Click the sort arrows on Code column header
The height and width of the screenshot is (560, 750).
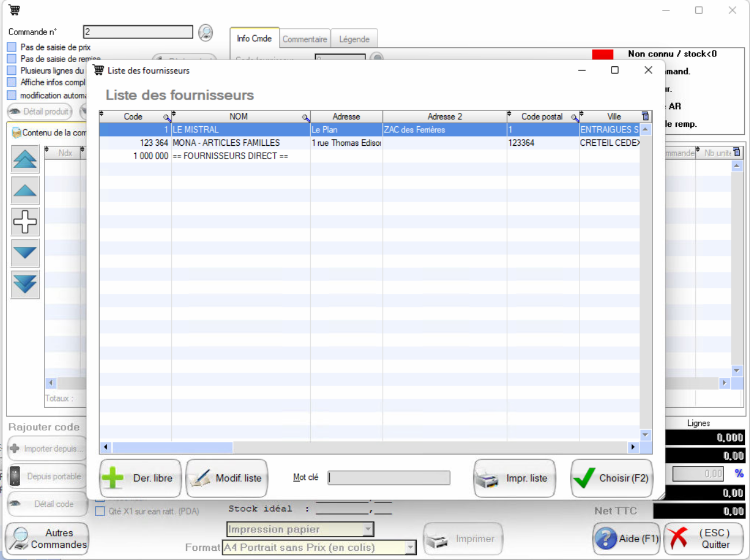pyautogui.click(x=102, y=114)
